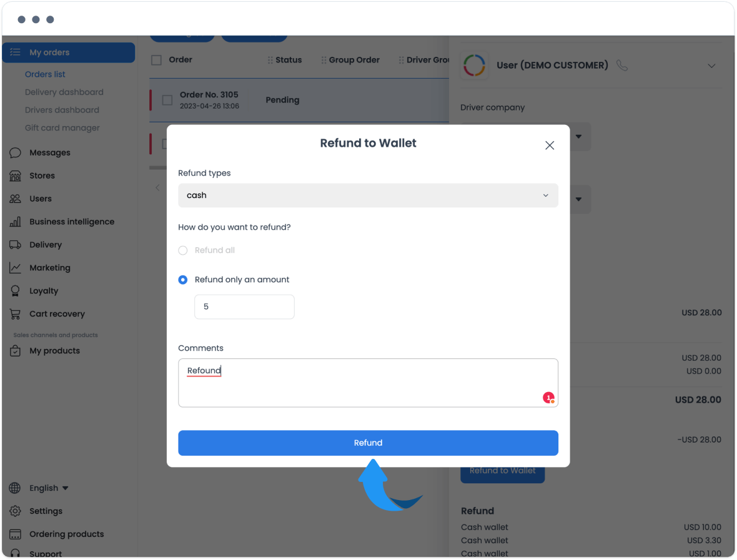The width and height of the screenshot is (737, 560).
Task: Click the Stores shop icon
Action: click(15, 175)
